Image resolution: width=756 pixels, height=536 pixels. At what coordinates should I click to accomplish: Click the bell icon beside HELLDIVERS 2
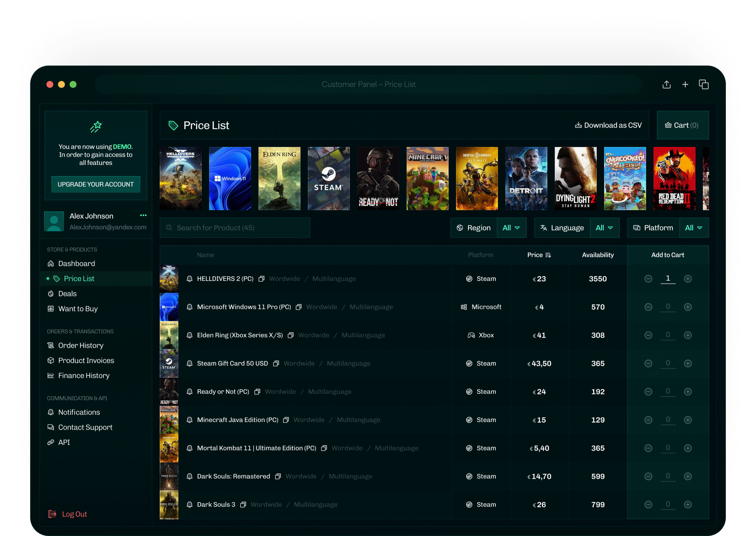point(189,279)
